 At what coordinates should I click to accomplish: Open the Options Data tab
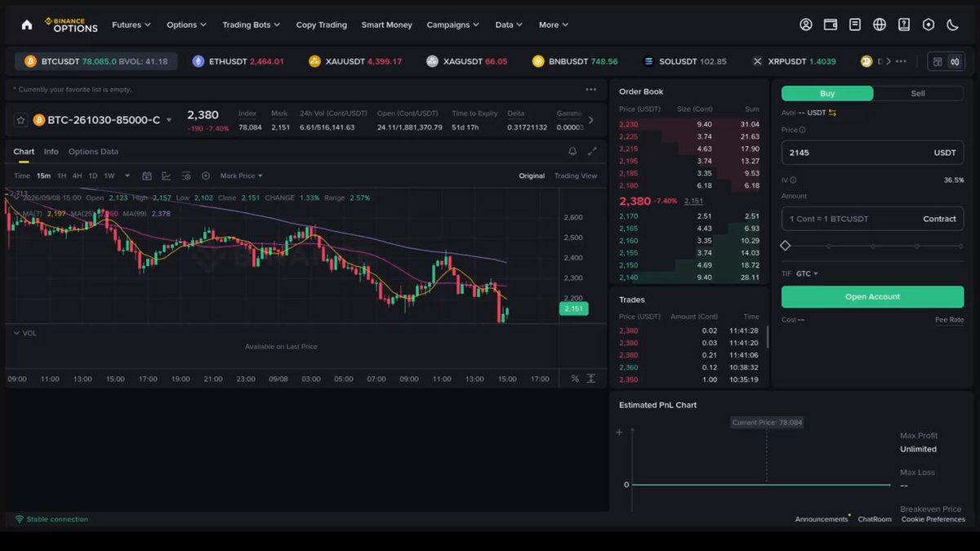point(93,152)
